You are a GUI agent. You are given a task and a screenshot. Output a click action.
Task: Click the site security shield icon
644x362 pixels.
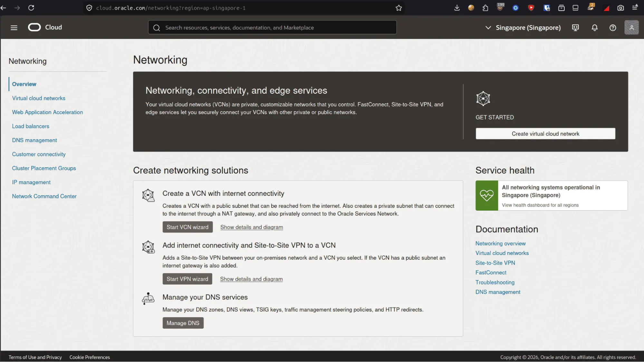tap(89, 8)
